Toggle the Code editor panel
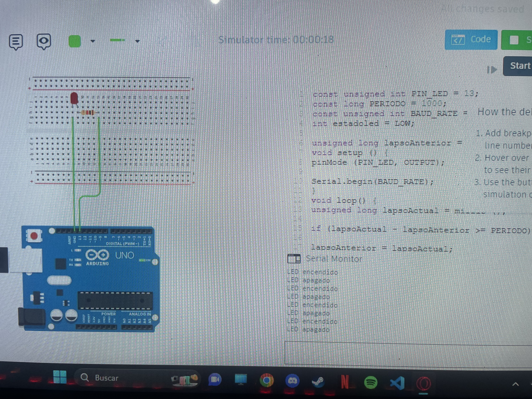The width and height of the screenshot is (532, 399). tap(471, 40)
